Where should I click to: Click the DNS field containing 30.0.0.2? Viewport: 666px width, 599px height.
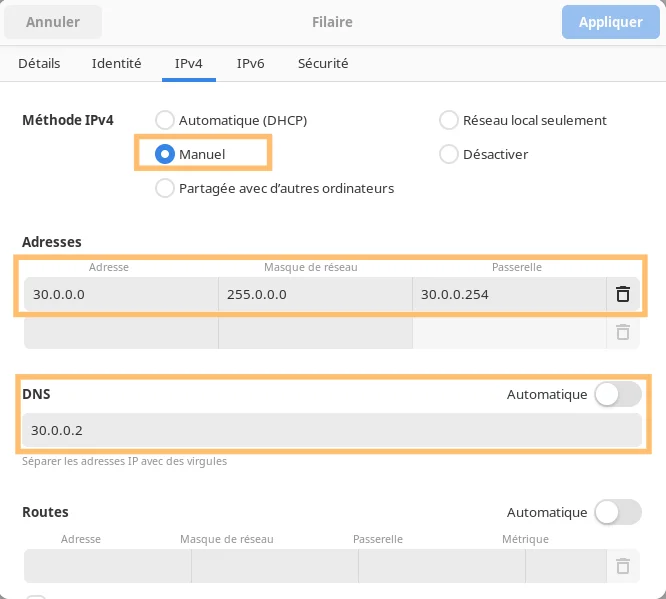332,430
